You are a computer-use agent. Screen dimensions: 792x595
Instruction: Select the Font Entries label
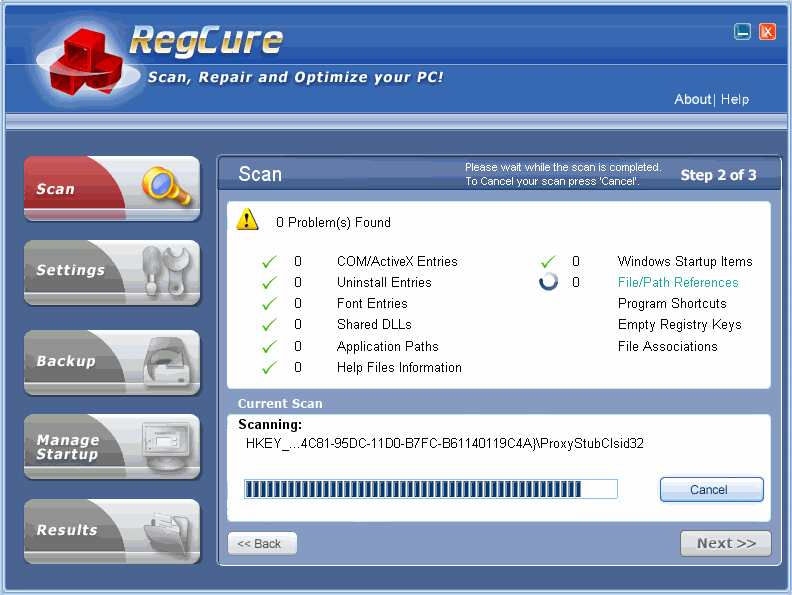pos(372,304)
